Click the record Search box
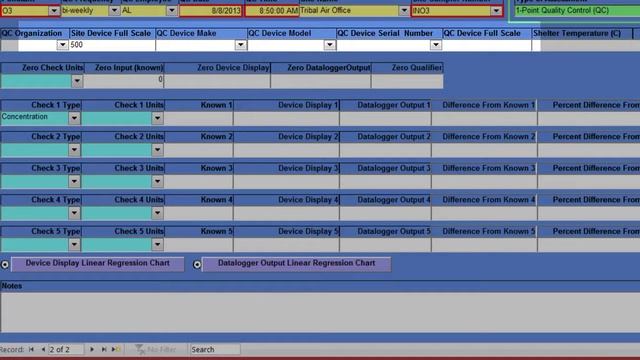 [215, 349]
